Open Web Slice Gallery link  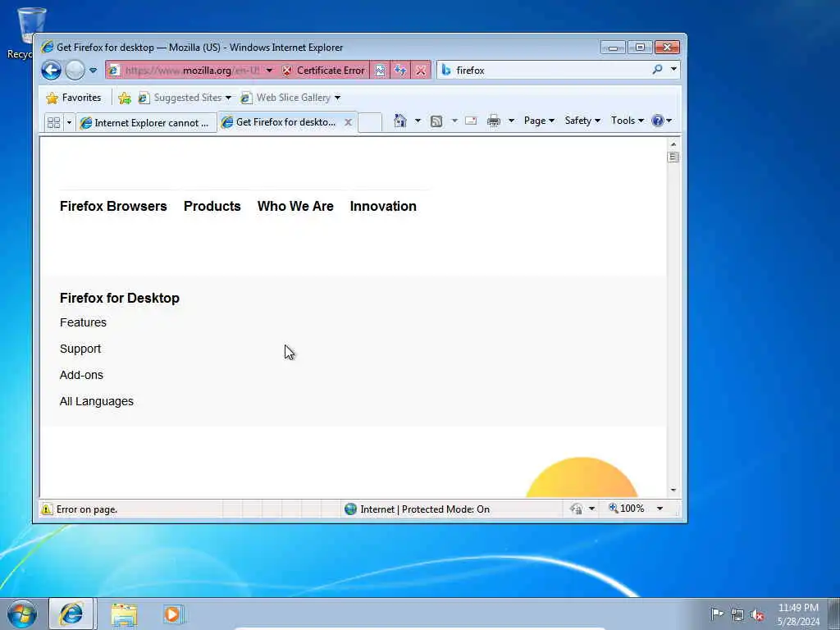291,98
